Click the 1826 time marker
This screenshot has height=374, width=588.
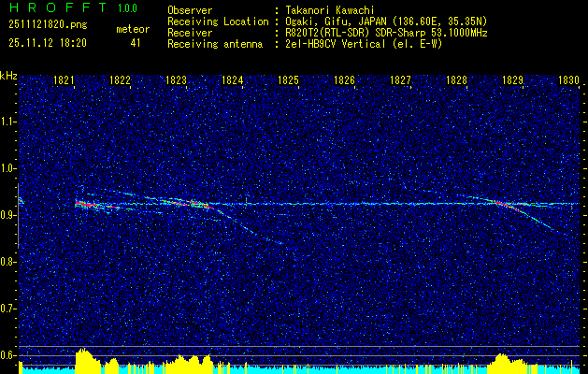(344, 80)
